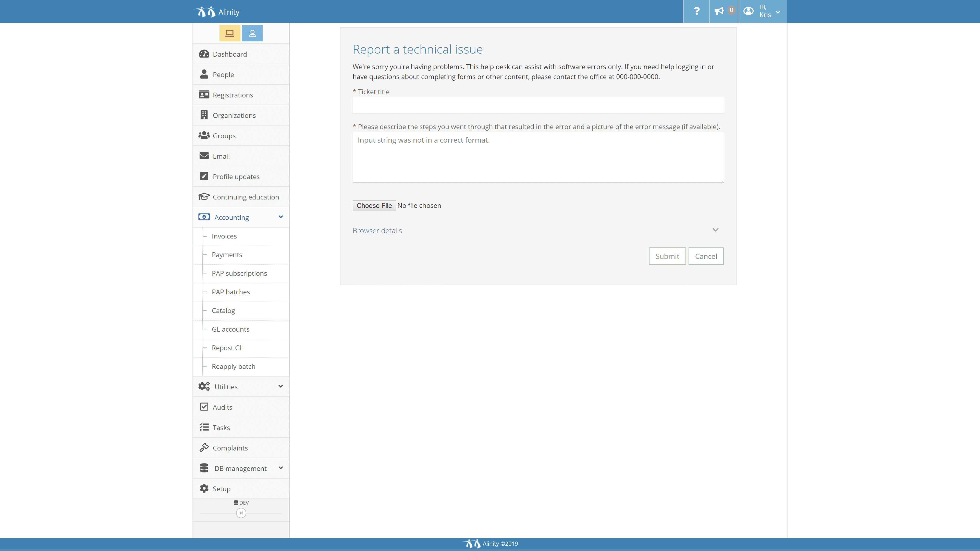
Task: Click the Alinity brand name text
Action: pos(229,12)
